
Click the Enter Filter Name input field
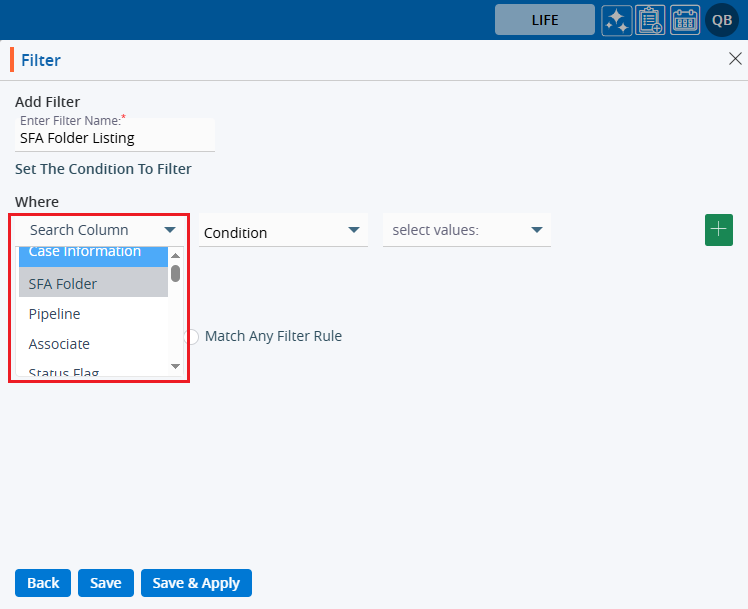pyautogui.click(x=115, y=138)
